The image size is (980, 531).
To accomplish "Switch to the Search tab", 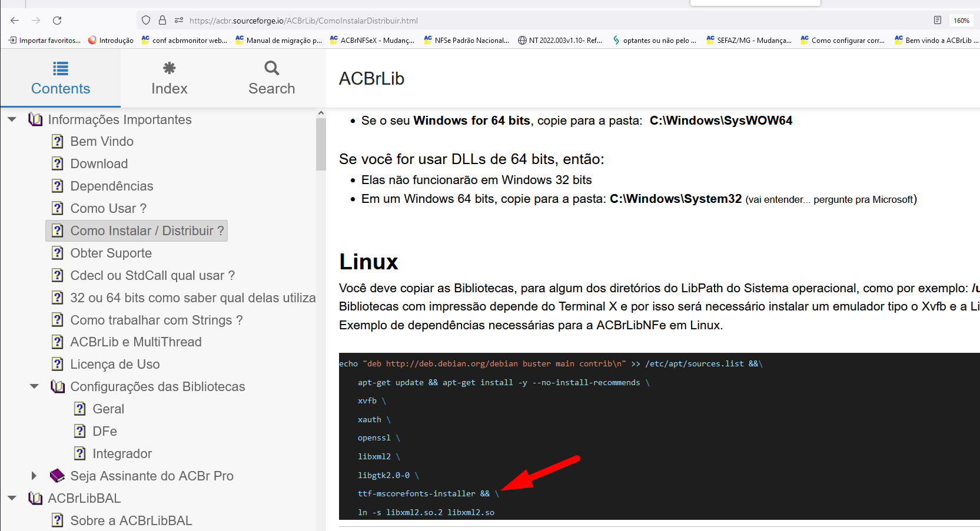I will click(271, 78).
